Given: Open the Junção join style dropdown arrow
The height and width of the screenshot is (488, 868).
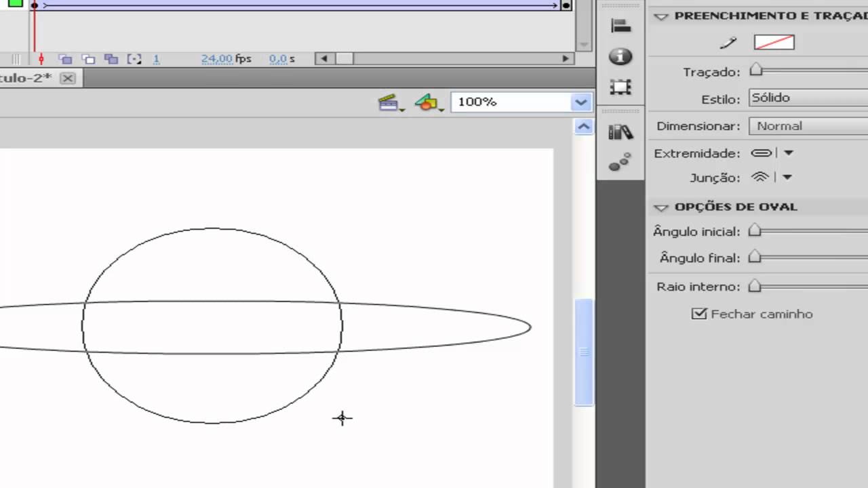Looking at the screenshot, I should click(x=787, y=178).
